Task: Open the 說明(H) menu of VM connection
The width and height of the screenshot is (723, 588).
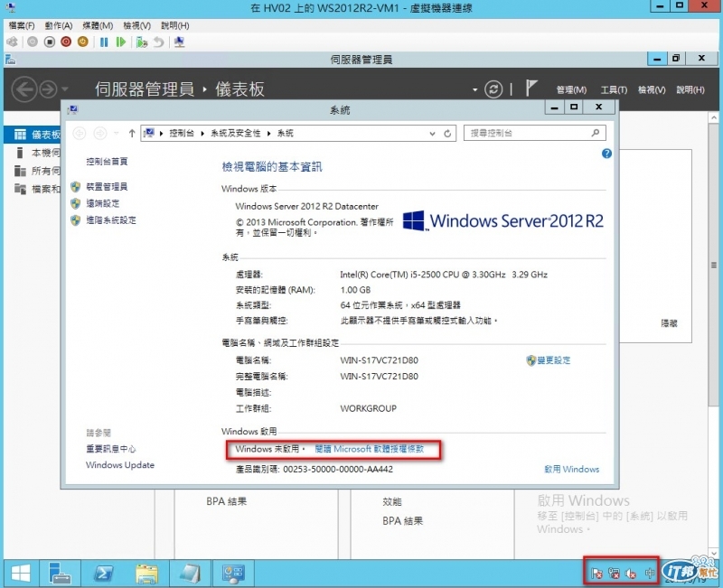Action: [174, 25]
